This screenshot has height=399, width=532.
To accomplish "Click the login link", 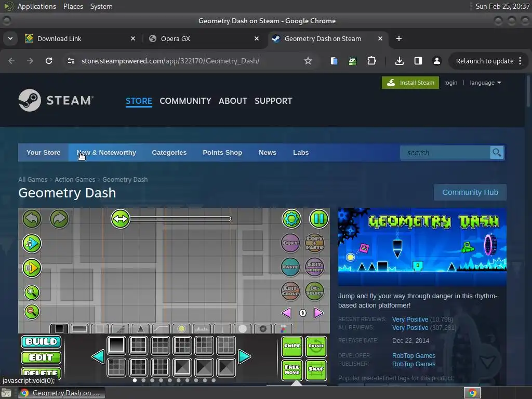I will [x=450, y=83].
